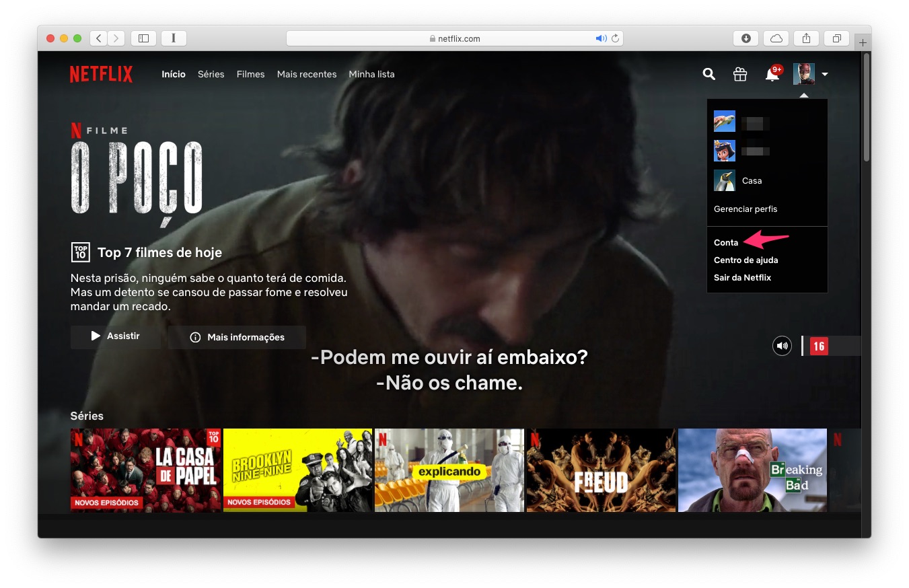Viewport: 909px width, 588px height.
Task: Mute tab audio in the address bar
Action: click(601, 38)
